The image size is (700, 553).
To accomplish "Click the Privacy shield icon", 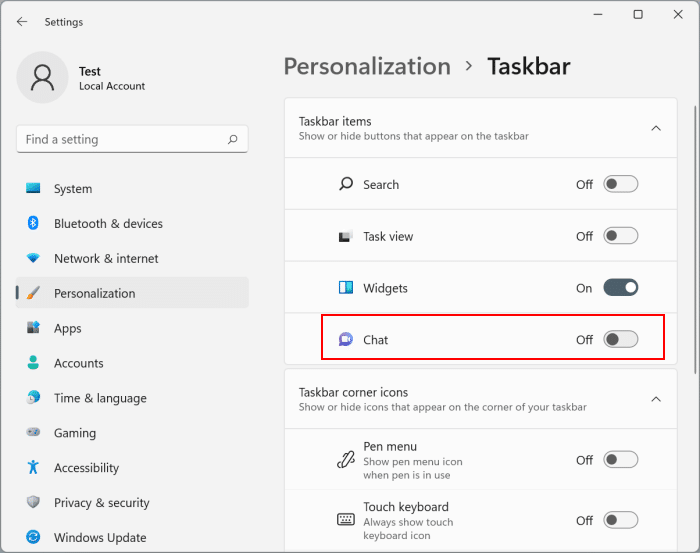I will 33,502.
